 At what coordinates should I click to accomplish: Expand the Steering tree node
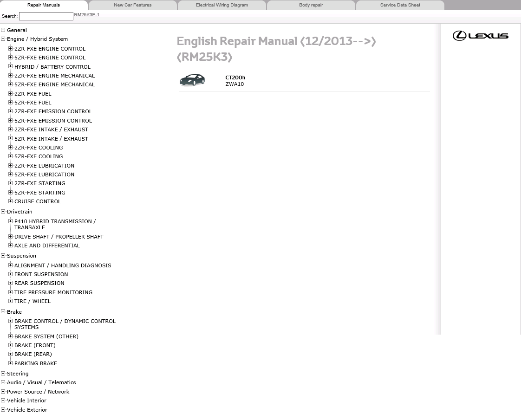click(x=3, y=374)
